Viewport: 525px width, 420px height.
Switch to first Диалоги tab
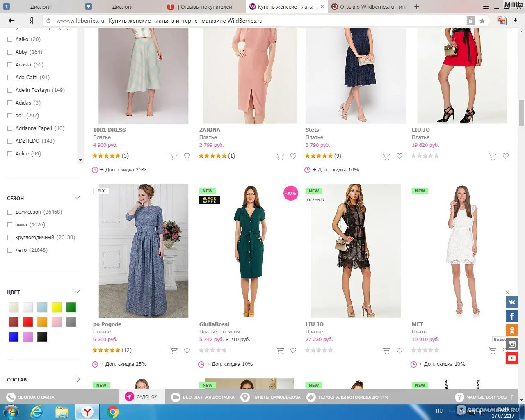click(x=41, y=7)
